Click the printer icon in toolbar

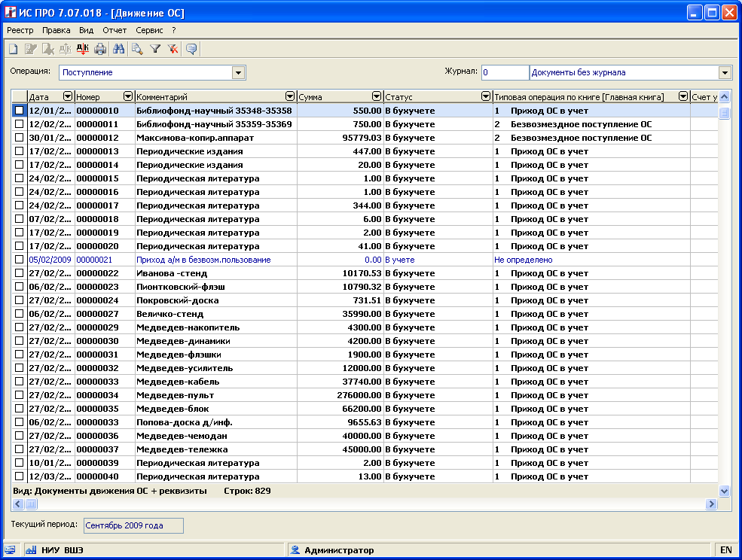100,49
